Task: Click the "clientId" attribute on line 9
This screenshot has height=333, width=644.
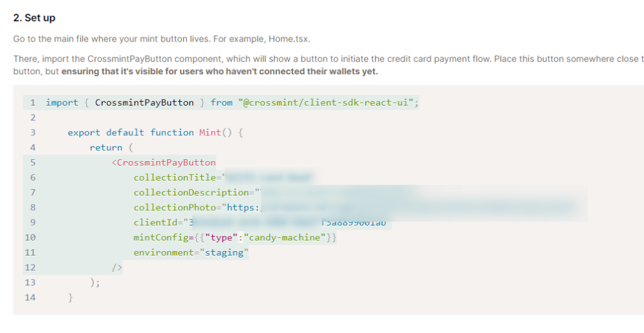Action: click(x=155, y=222)
